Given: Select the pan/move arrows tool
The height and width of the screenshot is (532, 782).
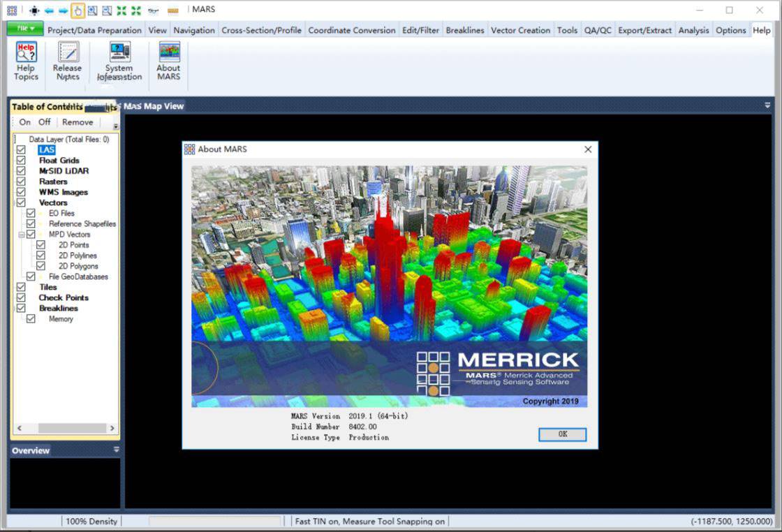Looking at the screenshot, I should point(34,10).
